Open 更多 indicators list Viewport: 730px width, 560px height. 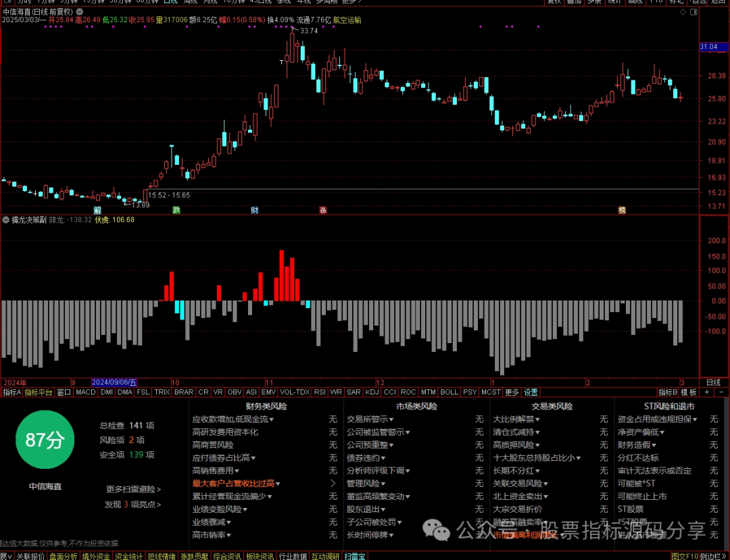pyautogui.click(x=512, y=392)
